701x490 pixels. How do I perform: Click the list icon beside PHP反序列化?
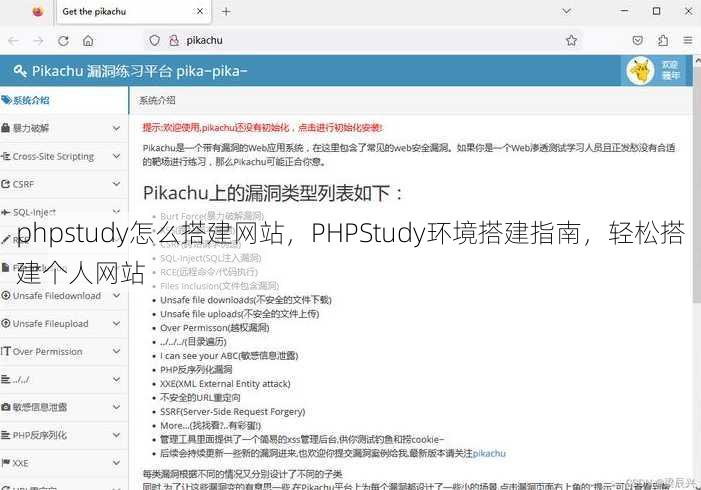pyautogui.click(x=5, y=435)
